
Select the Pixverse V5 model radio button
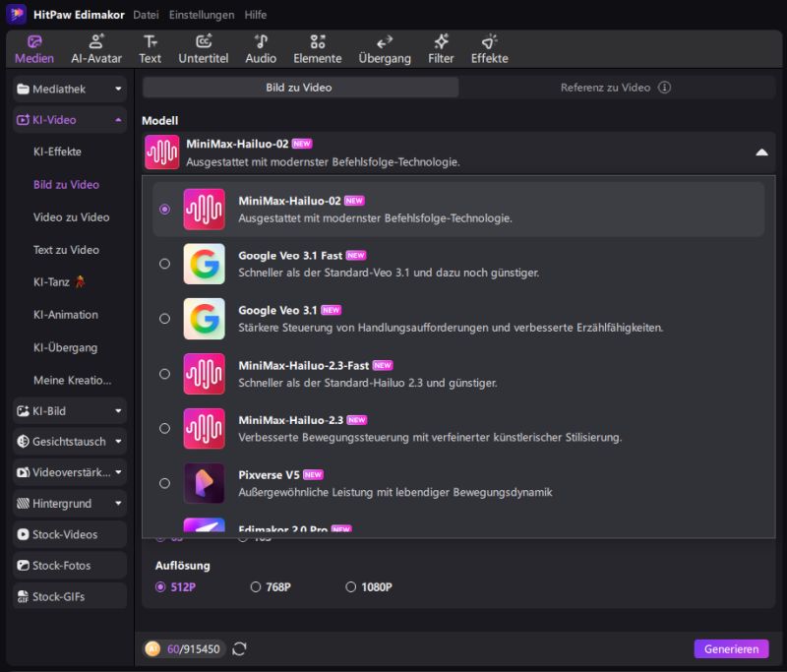pyautogui.click(x=164, y=483)
